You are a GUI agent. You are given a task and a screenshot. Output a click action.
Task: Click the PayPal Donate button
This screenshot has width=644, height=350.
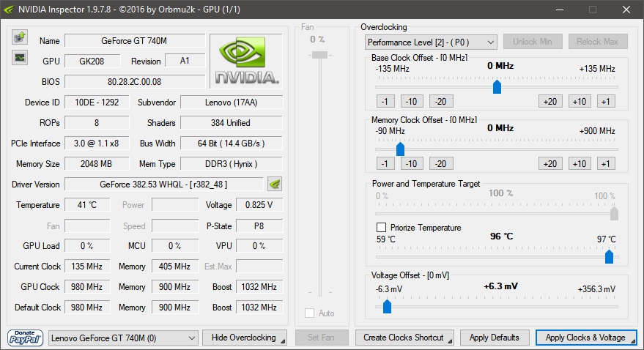(25, 338)
